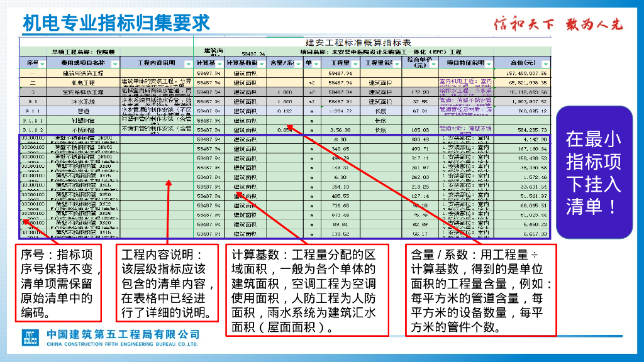Select the 冷水系统 name cell
Viewport: 644px width, 362px height.
click(84, 101)
